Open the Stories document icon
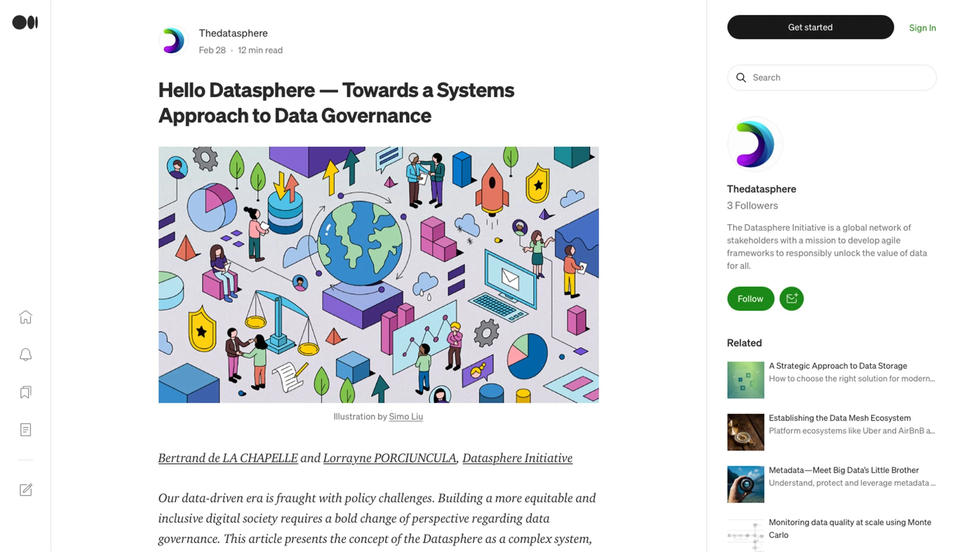Screen dimensions: 960x560 coord(26,429)
